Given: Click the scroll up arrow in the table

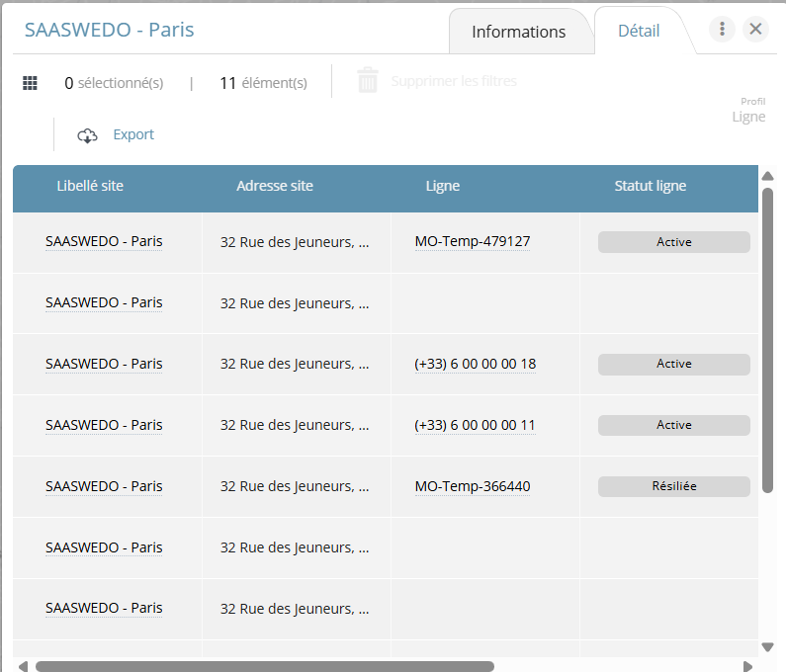Looking at the screenshot, I should pos(767,177).
